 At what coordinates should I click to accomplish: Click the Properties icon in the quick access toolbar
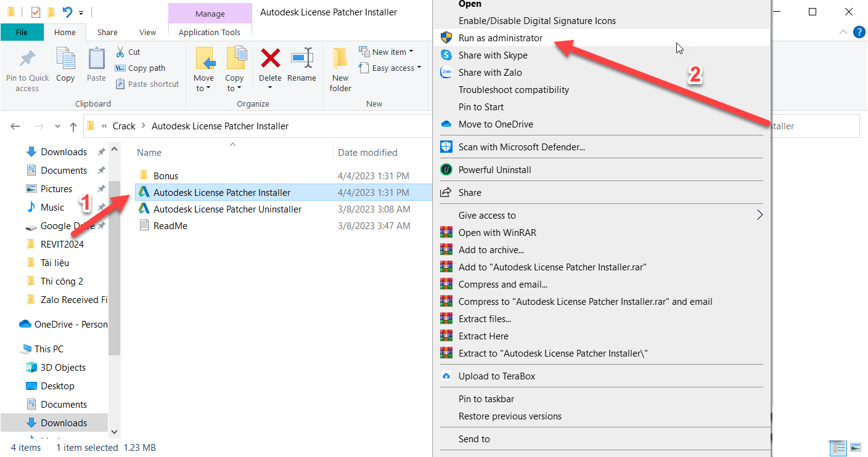(x=36, y=12)
